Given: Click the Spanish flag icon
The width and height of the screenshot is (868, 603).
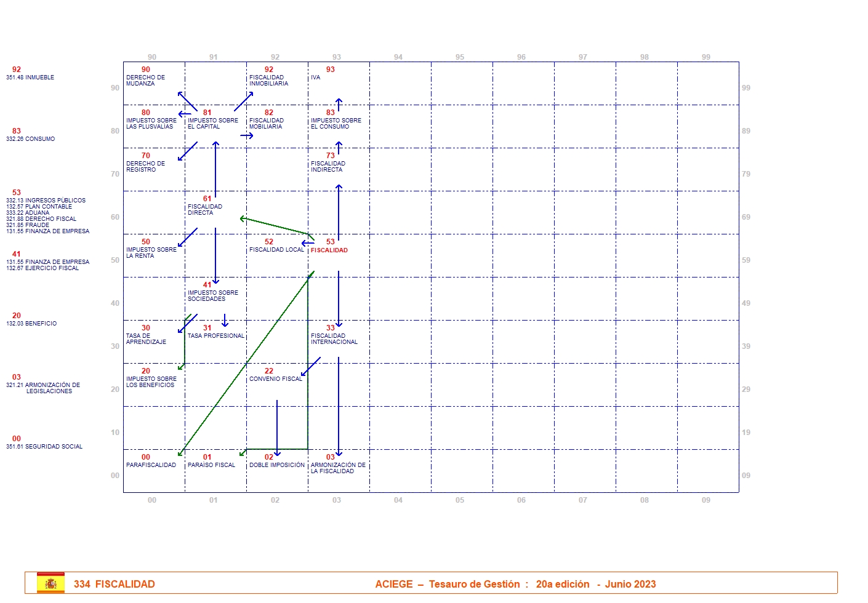Looking at the screenshot, I should pyautogui.click(x=50, y=583).
